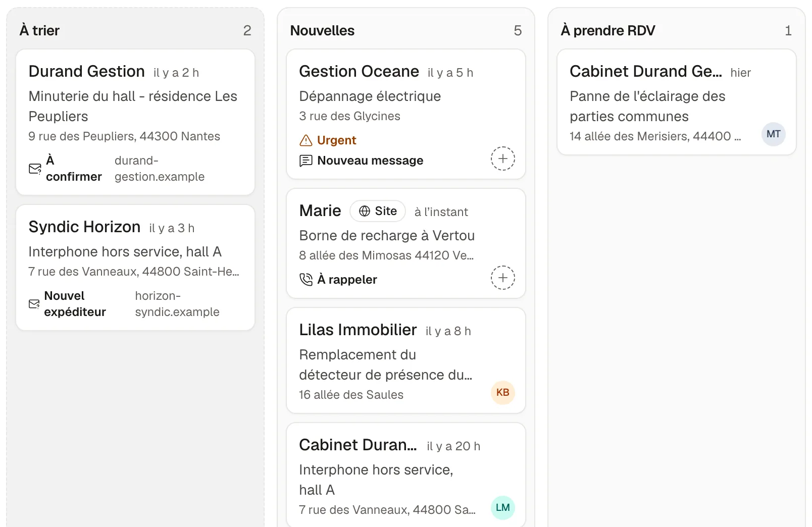Click the Nouvel expéditeur status label
This screenshot has height=527, width=812.
[x=75, y=304]
